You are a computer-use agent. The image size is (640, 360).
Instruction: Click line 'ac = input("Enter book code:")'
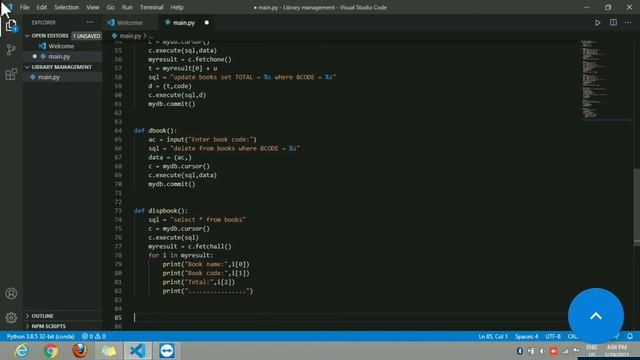click(202, 140)
